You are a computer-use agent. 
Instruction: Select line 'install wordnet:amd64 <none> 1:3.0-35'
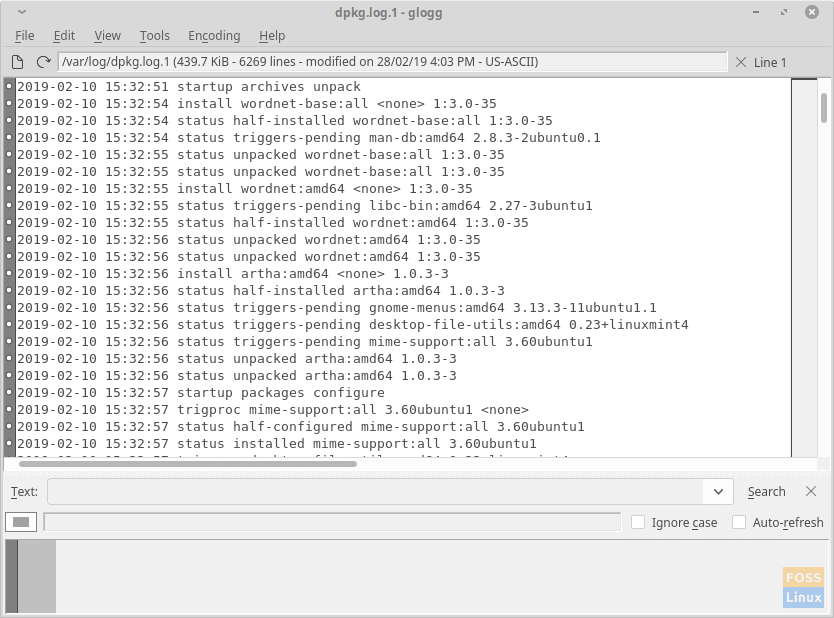245,188
